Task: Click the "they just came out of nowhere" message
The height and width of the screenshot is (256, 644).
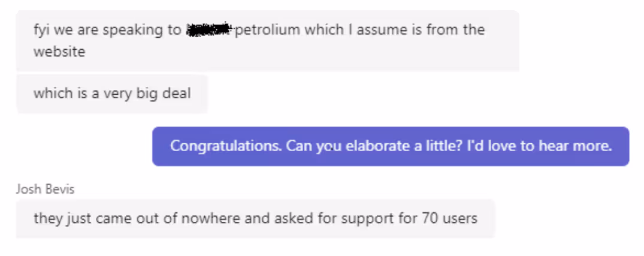Action: point(255,218)
